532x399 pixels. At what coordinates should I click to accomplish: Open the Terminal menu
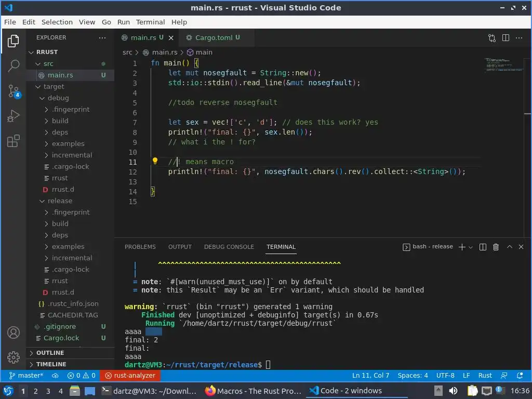(150, 22)
